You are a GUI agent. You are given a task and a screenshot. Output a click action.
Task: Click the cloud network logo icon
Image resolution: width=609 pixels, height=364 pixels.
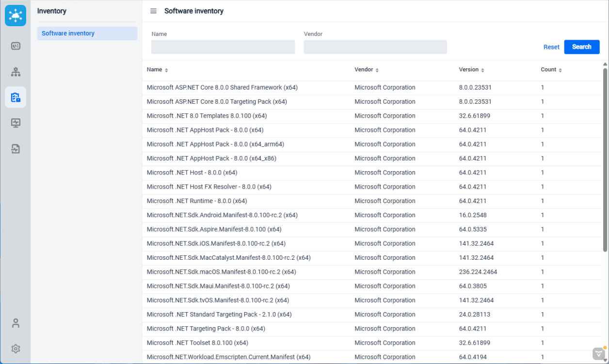click(x=16, y=16)
